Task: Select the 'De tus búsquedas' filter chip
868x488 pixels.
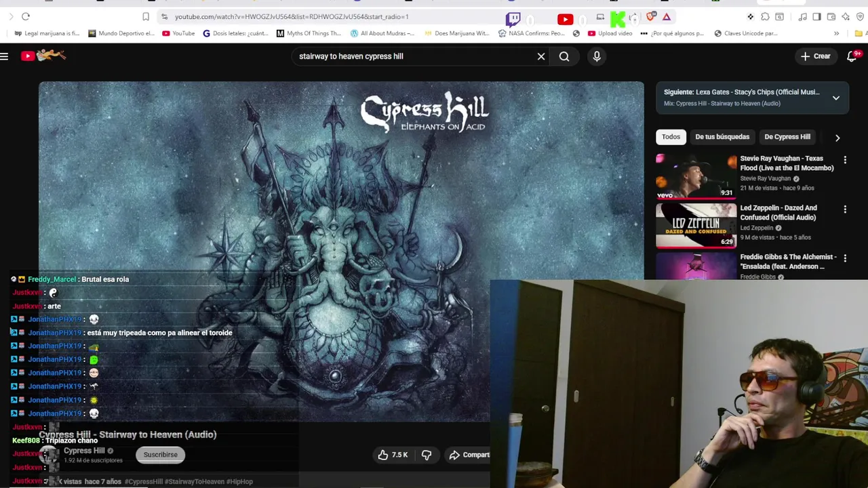Action: tap(722, 137)
